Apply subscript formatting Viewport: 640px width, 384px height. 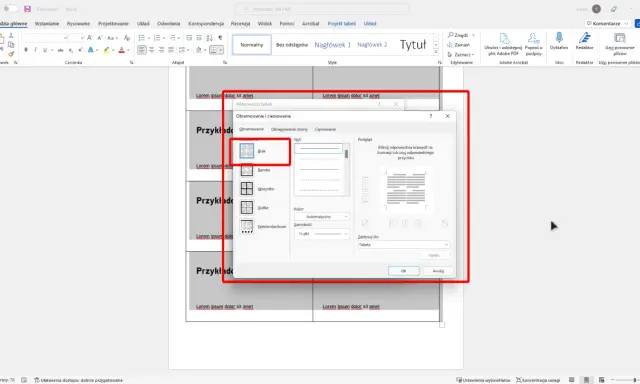coord(71,50)
